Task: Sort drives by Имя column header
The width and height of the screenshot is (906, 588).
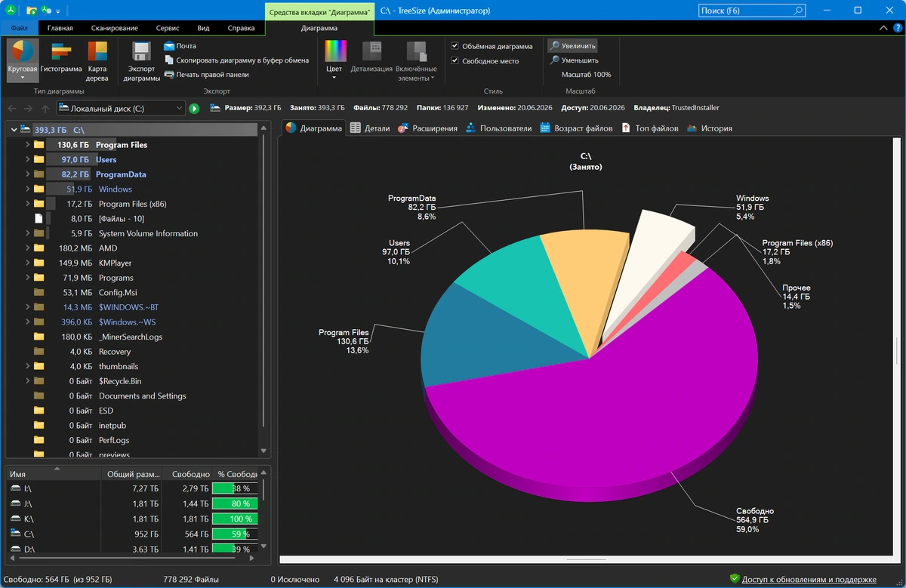Action: (x=53, y=474)
